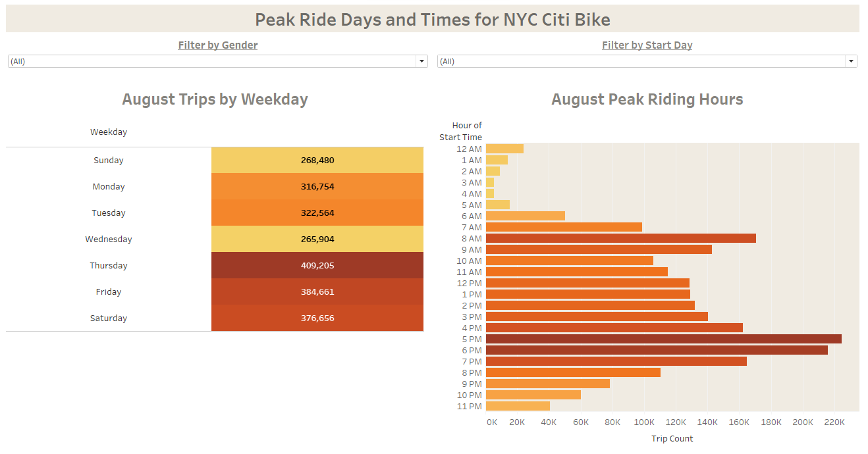The width and height of the screenshot is (868, 454).
Task: Click the Filter by Start Day header link
Action: [646, 45]
